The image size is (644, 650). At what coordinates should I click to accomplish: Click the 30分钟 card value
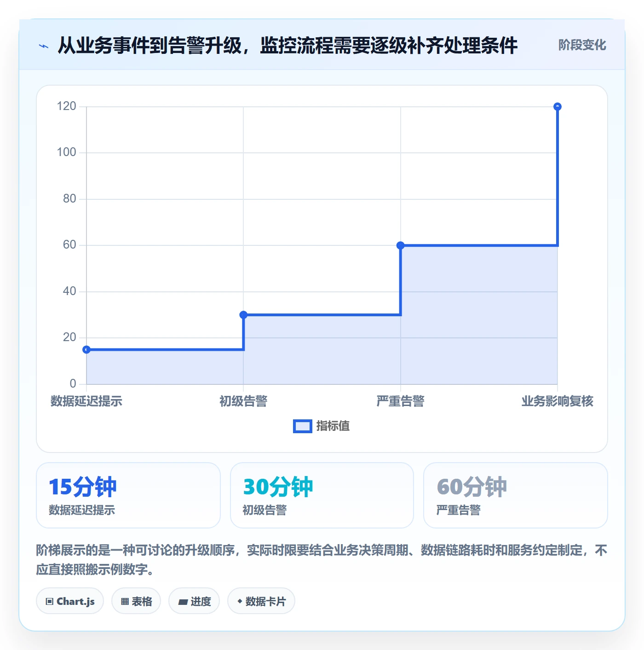(278, 487)
